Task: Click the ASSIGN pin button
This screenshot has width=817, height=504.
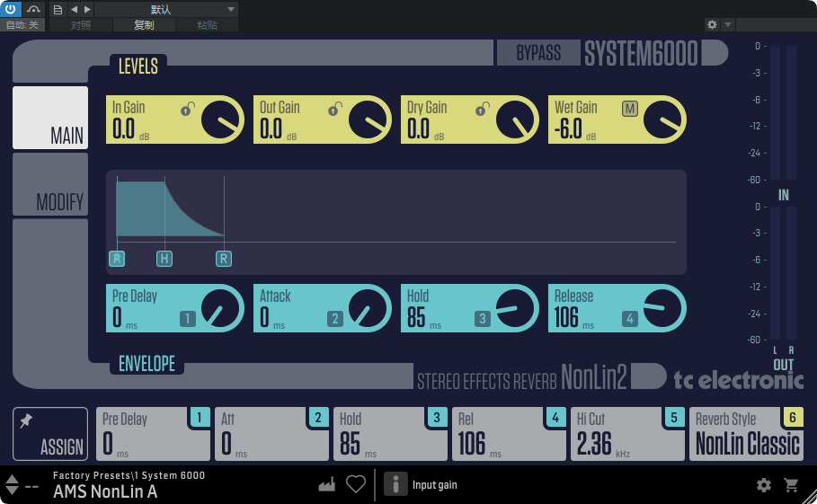Action: tap(50, 434)
